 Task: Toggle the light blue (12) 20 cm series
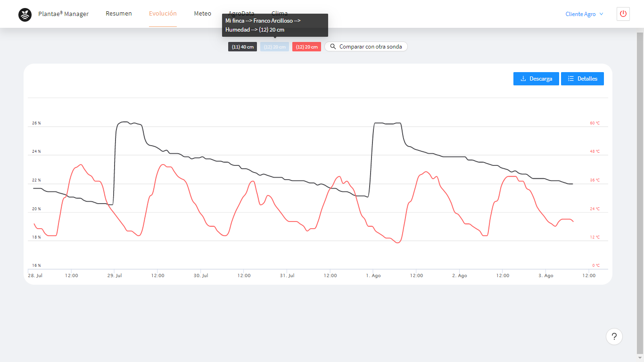[x=274, y=47]
